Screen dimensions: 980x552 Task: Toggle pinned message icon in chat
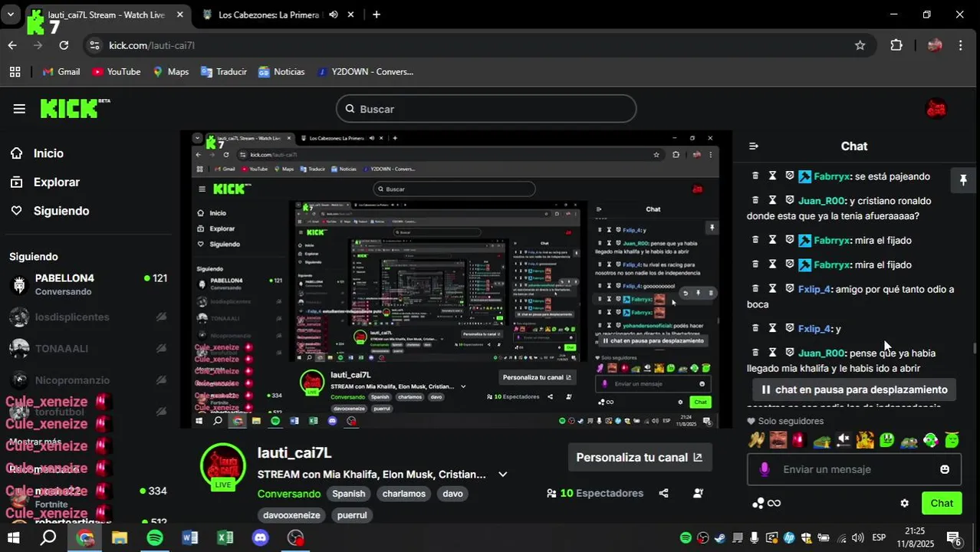point(963,180)
